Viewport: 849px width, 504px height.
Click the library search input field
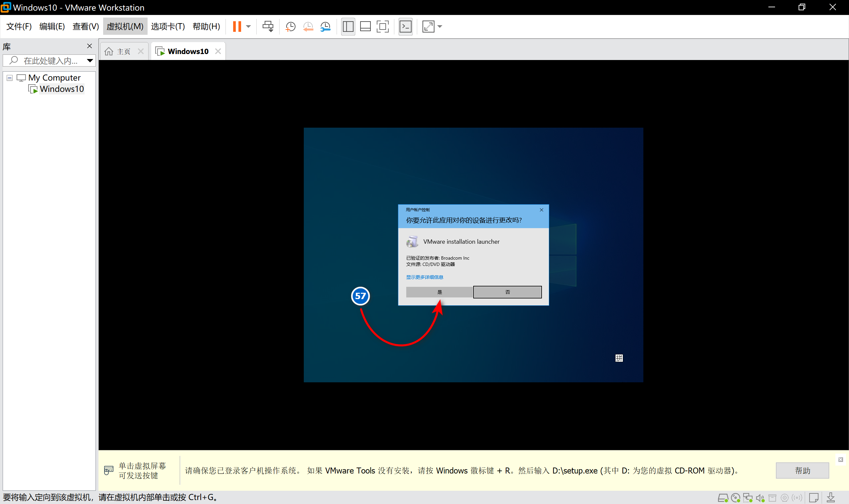pos(50,61)
